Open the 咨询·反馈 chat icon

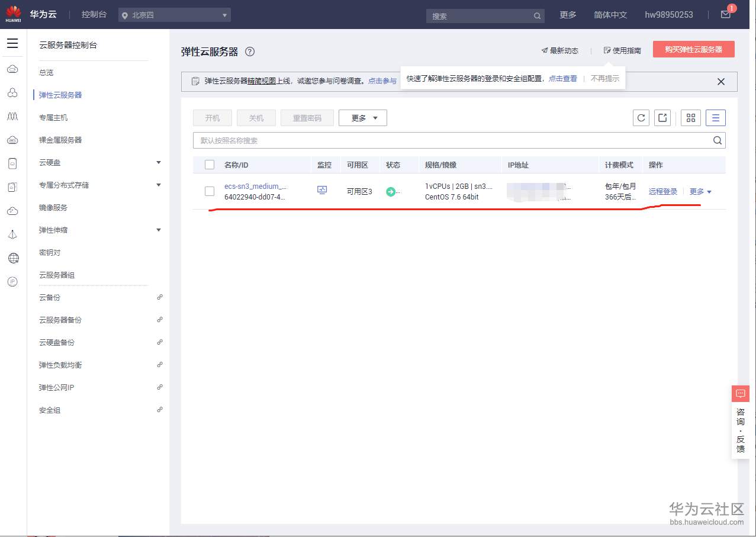[x=740, y=394]
